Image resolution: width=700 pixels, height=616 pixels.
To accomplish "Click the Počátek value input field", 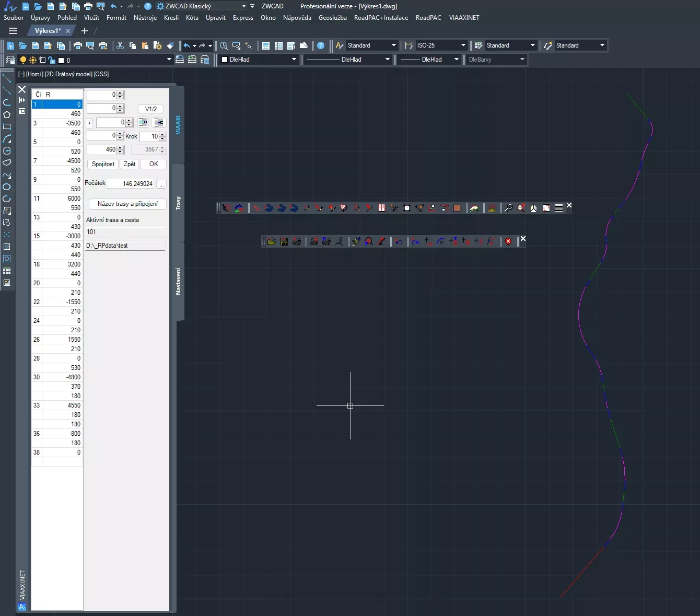I will pyautogui.click(x=131, y=184).
